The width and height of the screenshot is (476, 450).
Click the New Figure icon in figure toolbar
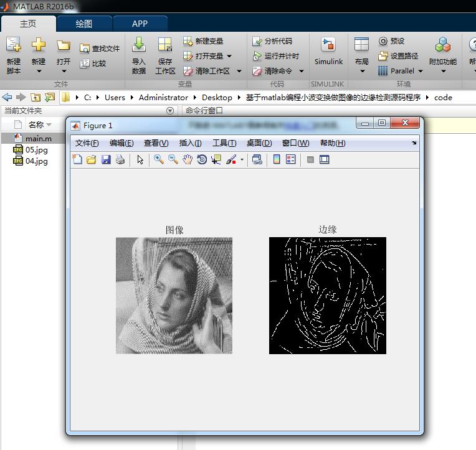pos(77,159)
